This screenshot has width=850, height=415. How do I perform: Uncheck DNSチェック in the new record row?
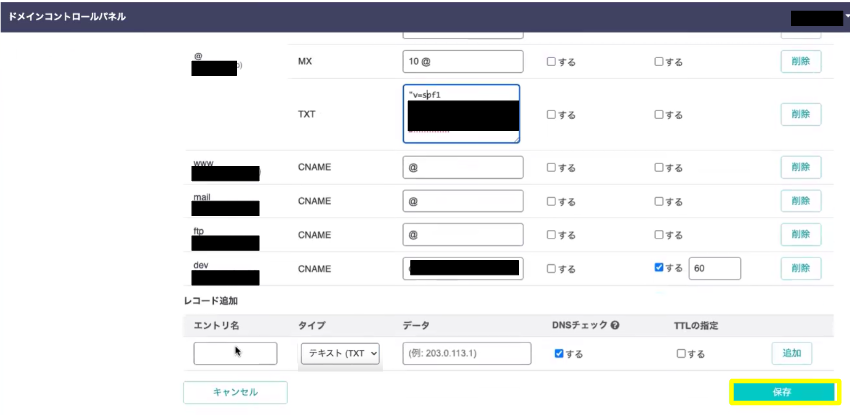pyautogui.click(x=558, y=353)
